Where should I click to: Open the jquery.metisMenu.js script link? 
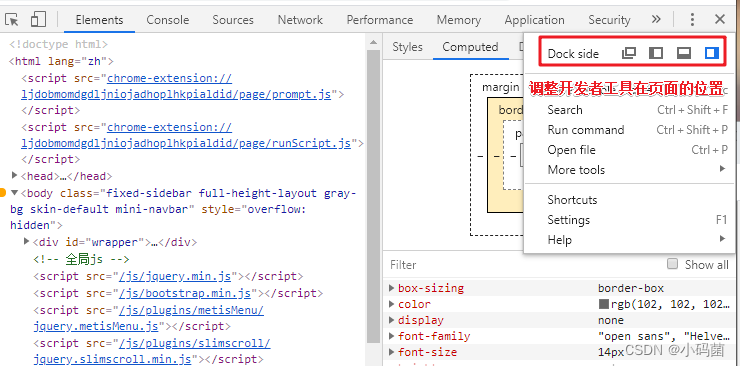[149, 318]
